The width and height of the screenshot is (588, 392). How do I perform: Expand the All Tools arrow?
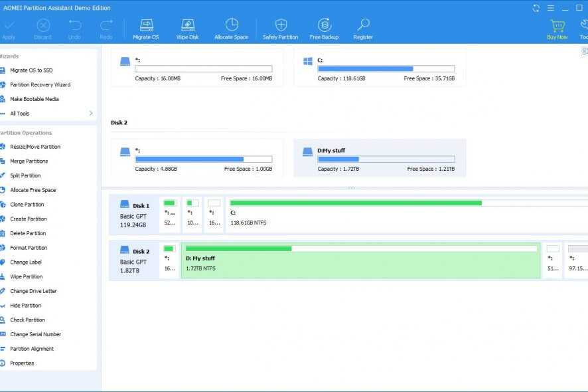click(91, 114)
